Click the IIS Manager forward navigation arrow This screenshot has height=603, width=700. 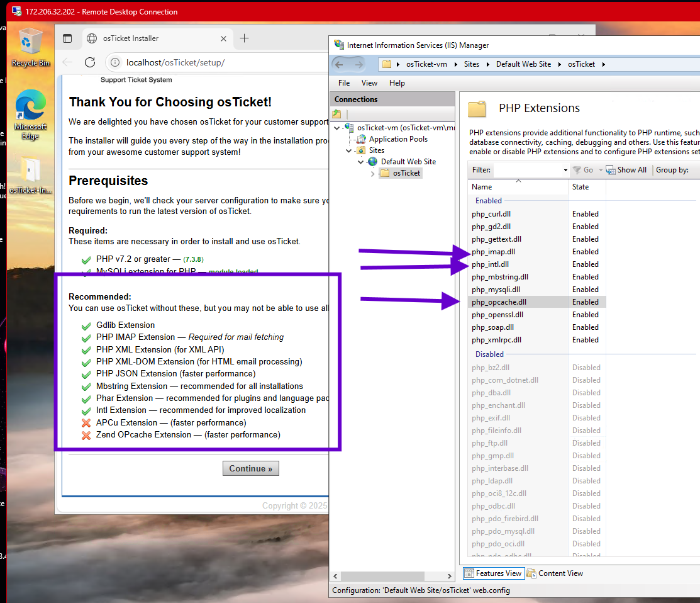click(x=359, y=64)
